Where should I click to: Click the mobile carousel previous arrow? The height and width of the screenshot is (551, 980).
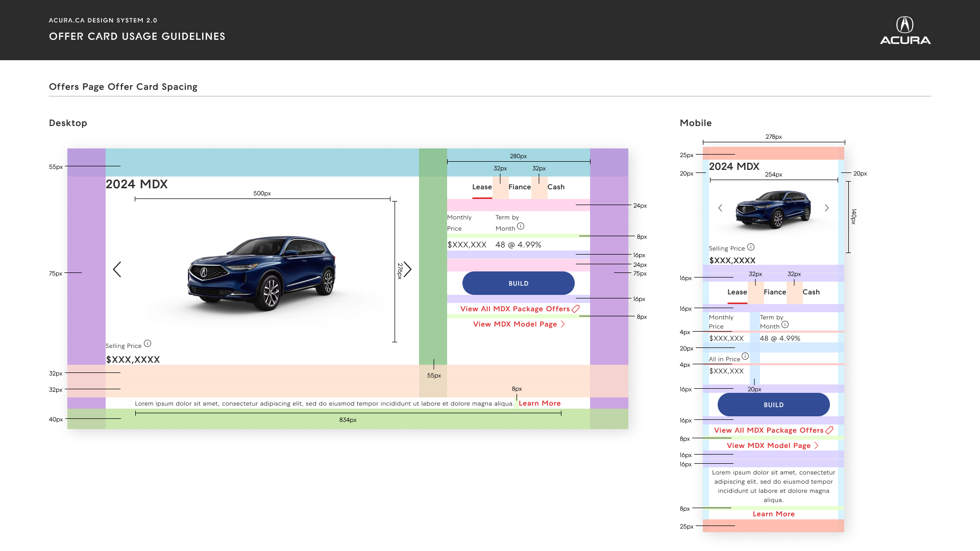[720, 208]
